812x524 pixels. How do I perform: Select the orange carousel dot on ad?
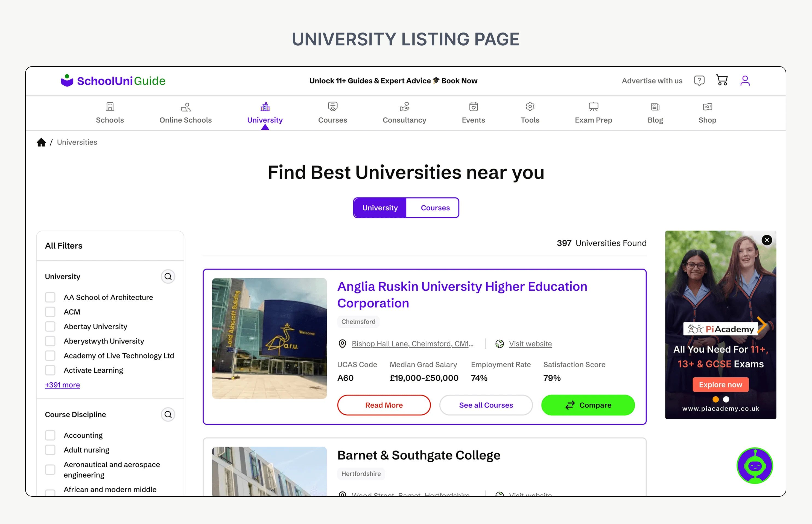[716, 399]
